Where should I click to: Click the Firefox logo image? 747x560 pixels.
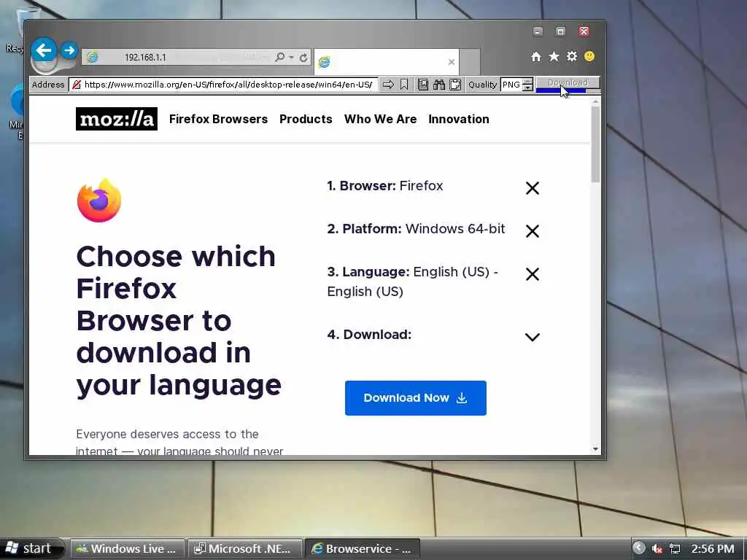99,201
